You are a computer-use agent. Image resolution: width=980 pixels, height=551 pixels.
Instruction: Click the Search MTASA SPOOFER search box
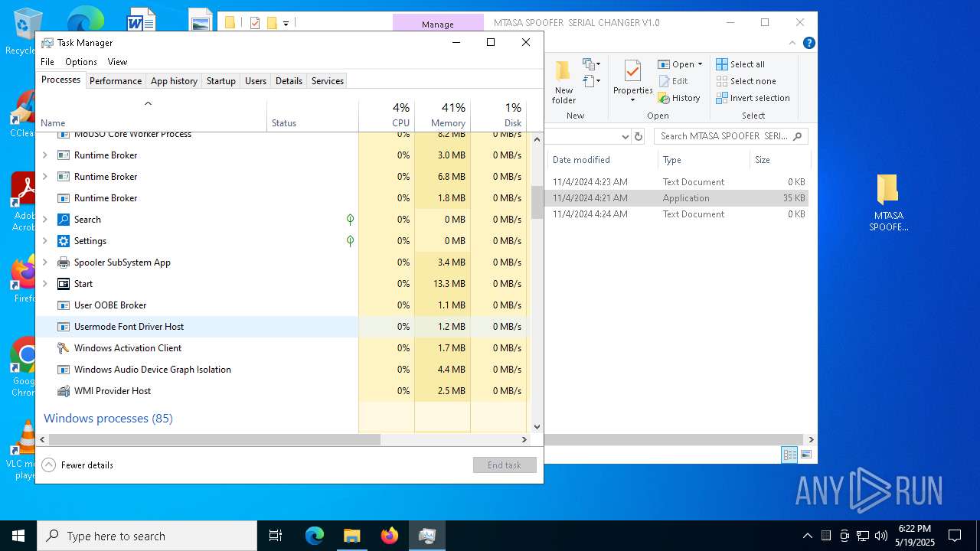[731, 136]
